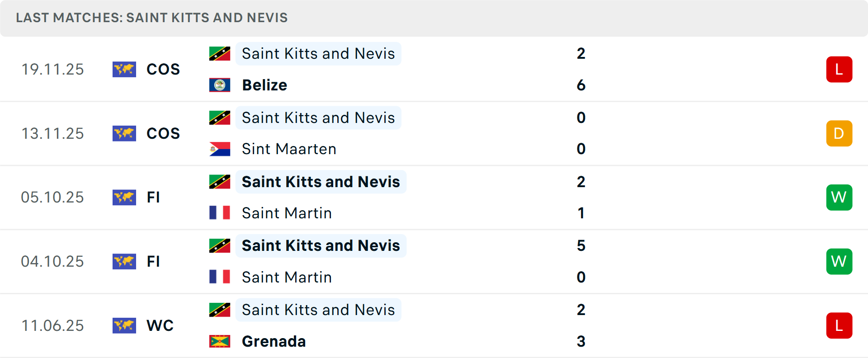Click the Last Matches section header

[x=152, y=18]
